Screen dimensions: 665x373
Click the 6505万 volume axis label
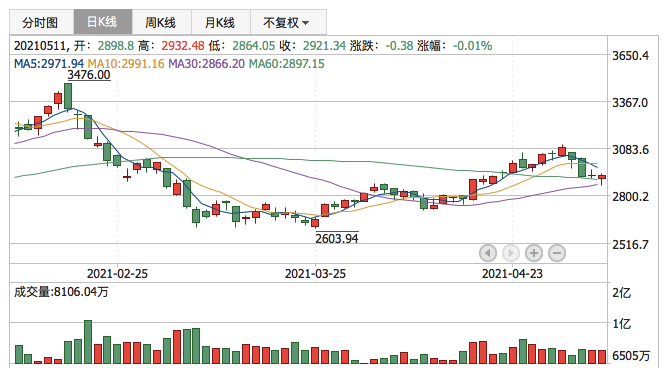click(x=631, y=356)
